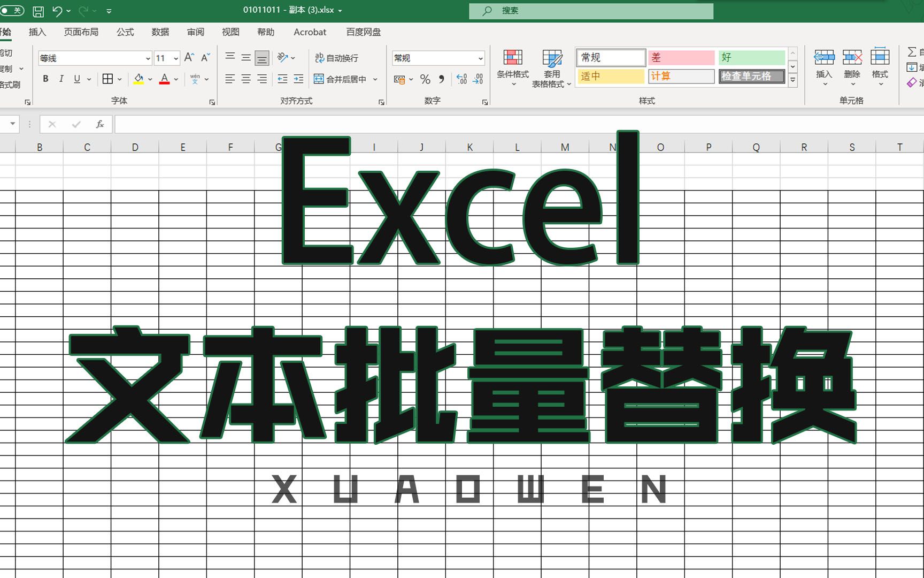This screenshot has height=578, width=924.
Task: Switch to the 数据 tab
Action: tap(160, 32)
